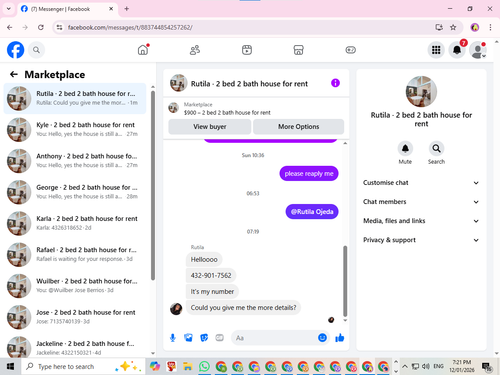Open the Jackeline conversation
This screenshot has width=500, height=375.
(x=75, y=347)
